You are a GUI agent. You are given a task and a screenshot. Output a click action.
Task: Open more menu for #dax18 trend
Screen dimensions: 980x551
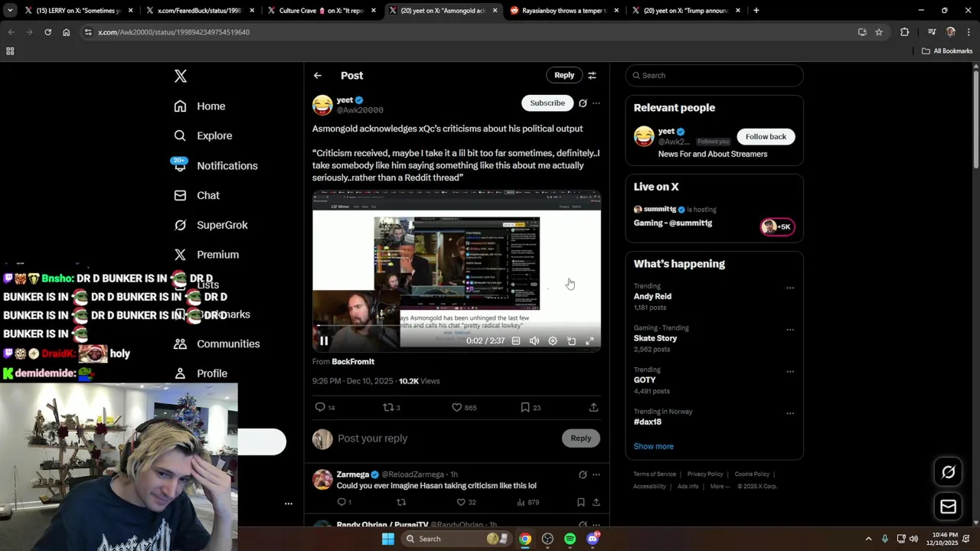(790, 413)
